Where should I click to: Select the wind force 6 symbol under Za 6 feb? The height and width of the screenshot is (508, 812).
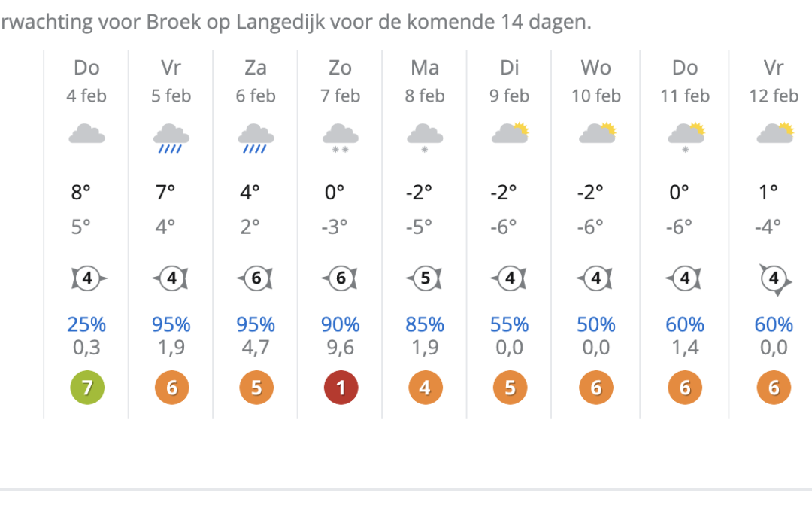point(255,277)
